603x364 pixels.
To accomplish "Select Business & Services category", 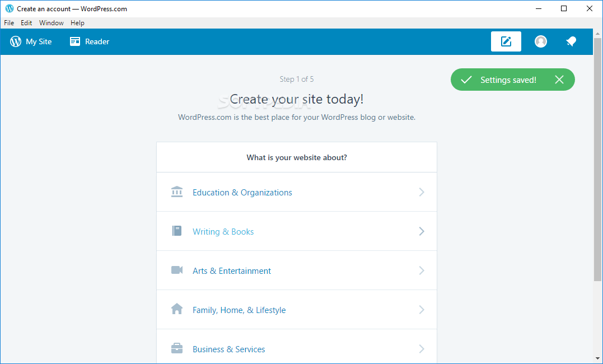I will (x=297, y=346).
